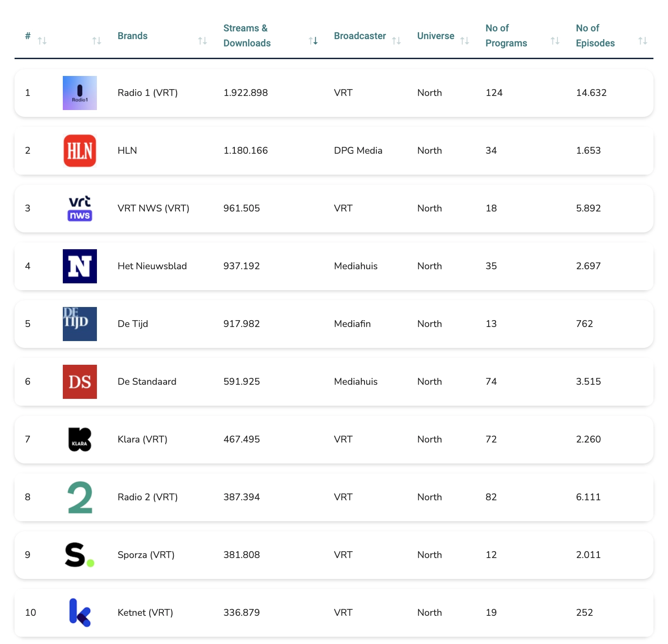The height and width of the screenshot is (644, 668).
Task: Sort by the Brands column arrows
Action: [x=202, y=41]
